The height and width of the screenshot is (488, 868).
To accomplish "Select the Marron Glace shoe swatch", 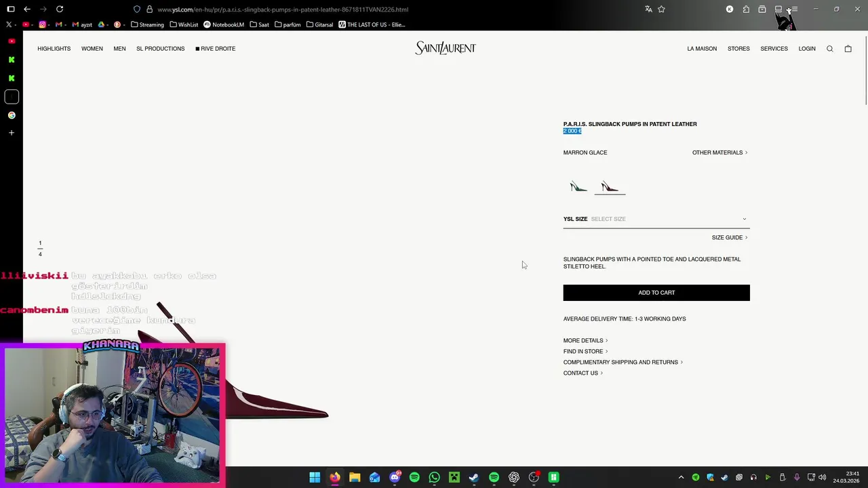I will 610,186.
